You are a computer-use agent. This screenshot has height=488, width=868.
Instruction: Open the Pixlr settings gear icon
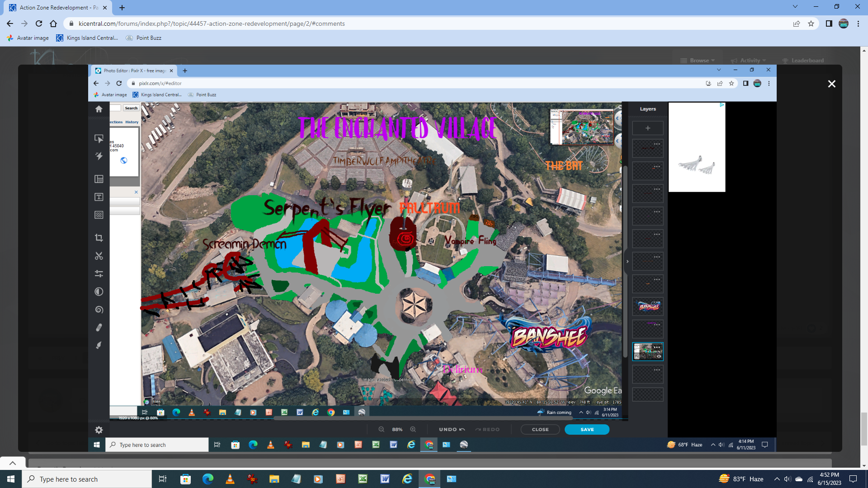tap(99, 430)
